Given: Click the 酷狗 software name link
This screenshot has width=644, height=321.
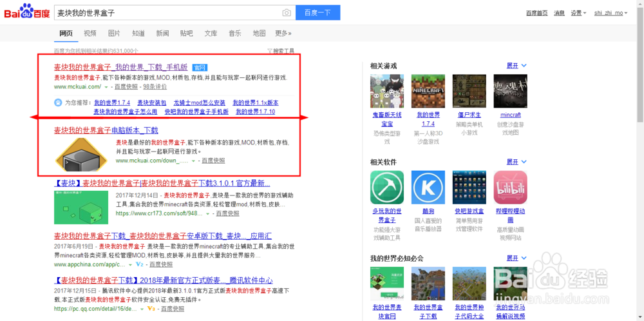Looking at the screenshot, I should tap(428, 211).
